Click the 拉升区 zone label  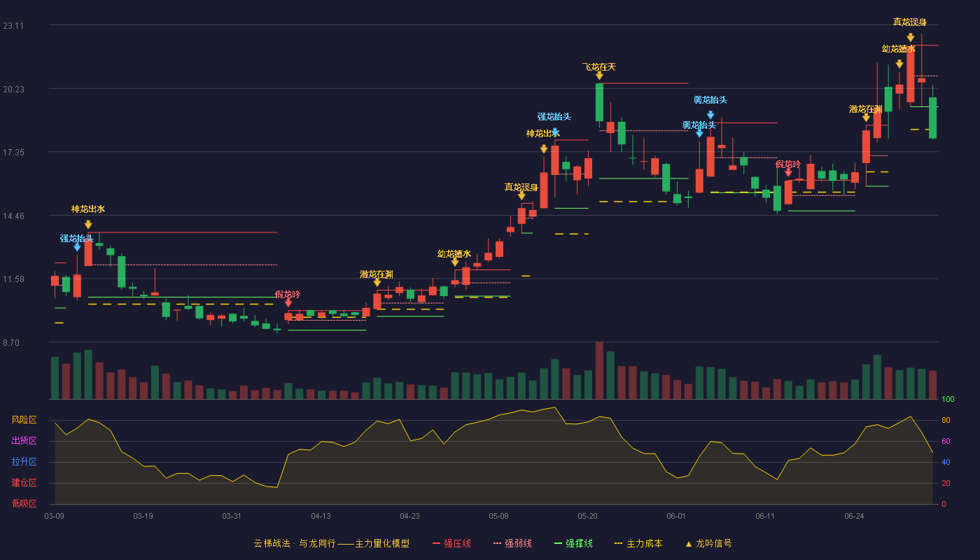24,462
